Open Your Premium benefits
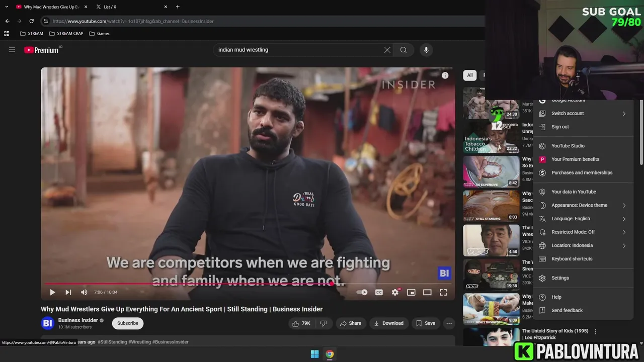Image resolution: width=644 pixels, height=362 pixels. [x=583, y=159]
